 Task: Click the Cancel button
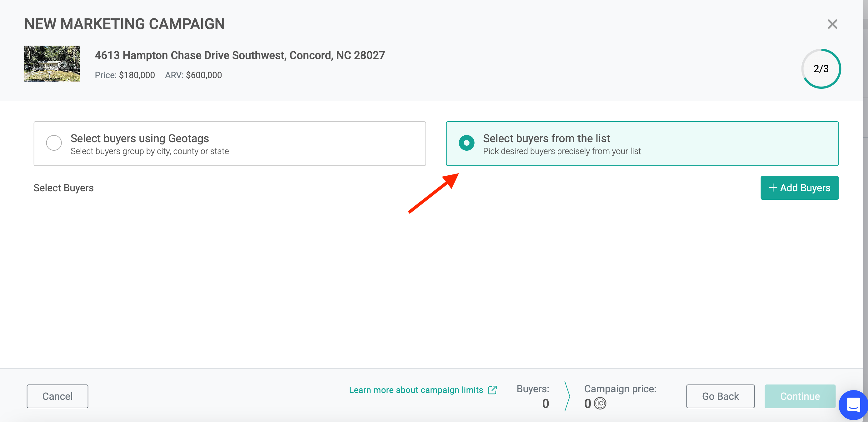[x=57, y=396]
